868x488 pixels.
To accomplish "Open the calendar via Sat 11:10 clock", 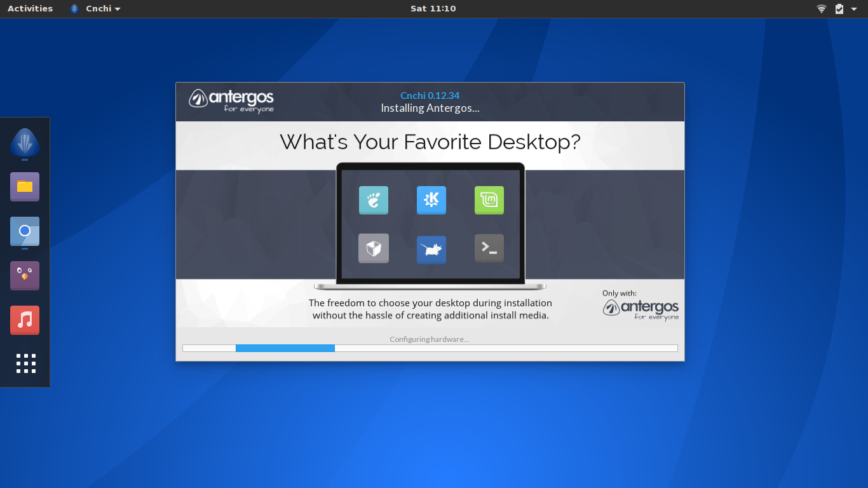I will [x=433, y=8].
